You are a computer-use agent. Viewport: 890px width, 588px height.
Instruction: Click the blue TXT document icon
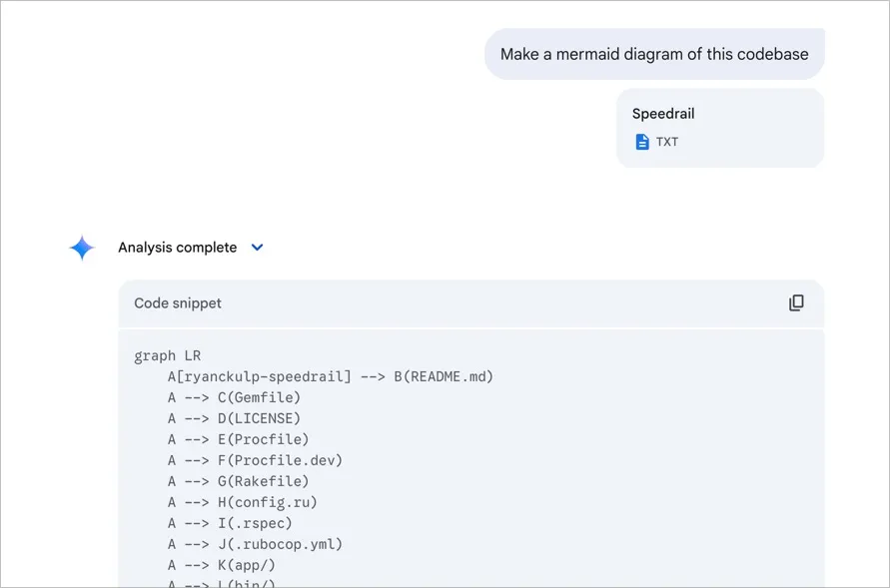click(642, 142)
